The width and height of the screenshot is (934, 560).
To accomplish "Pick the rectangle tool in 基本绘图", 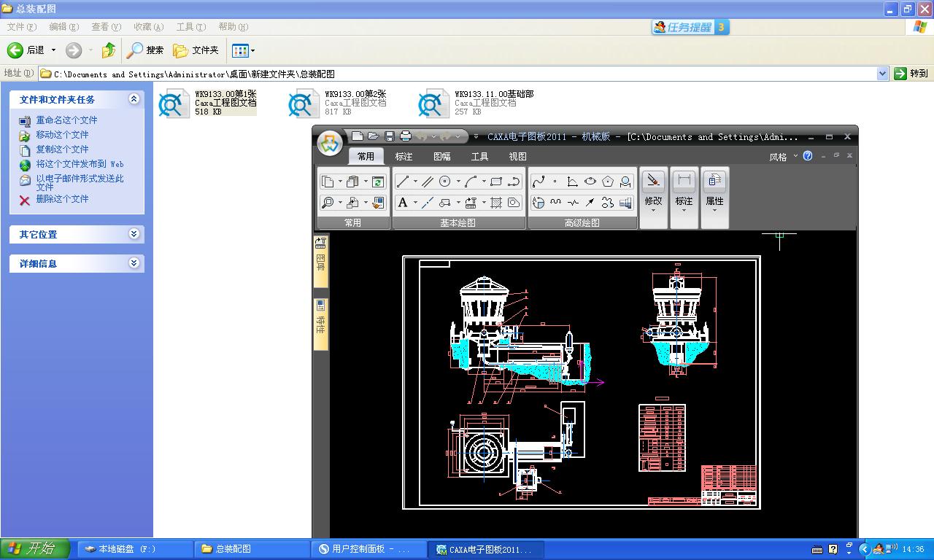I will coord(496,182).
